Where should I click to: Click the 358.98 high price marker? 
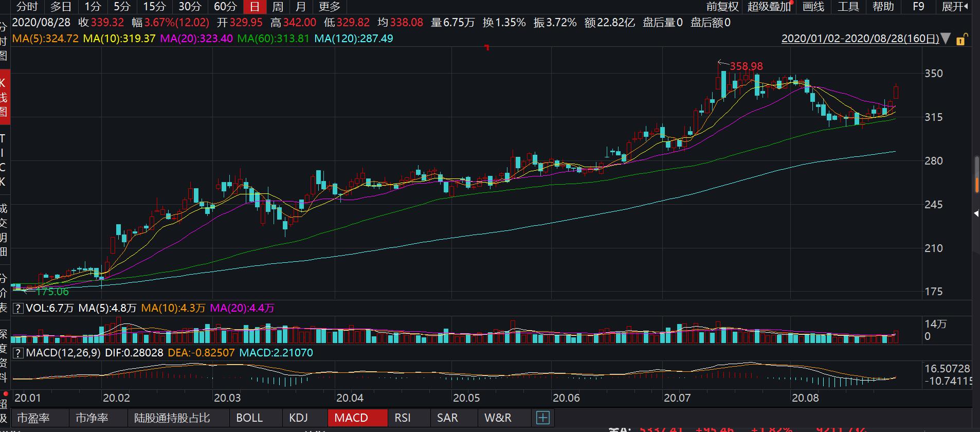tap(746, 66)
